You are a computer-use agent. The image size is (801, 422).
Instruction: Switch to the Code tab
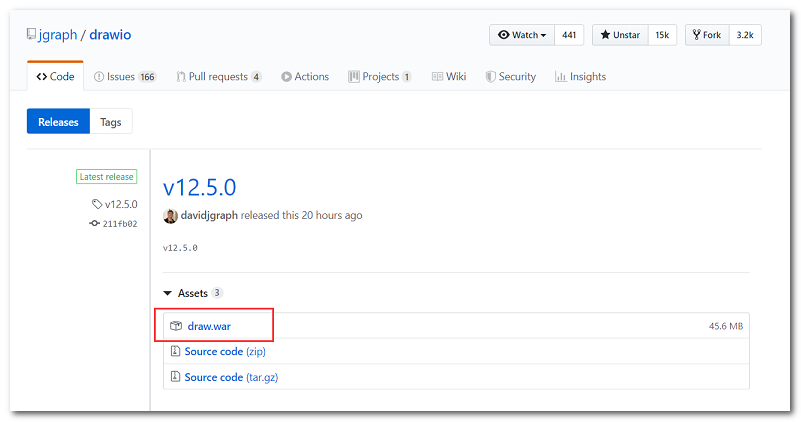pos(55,77)
